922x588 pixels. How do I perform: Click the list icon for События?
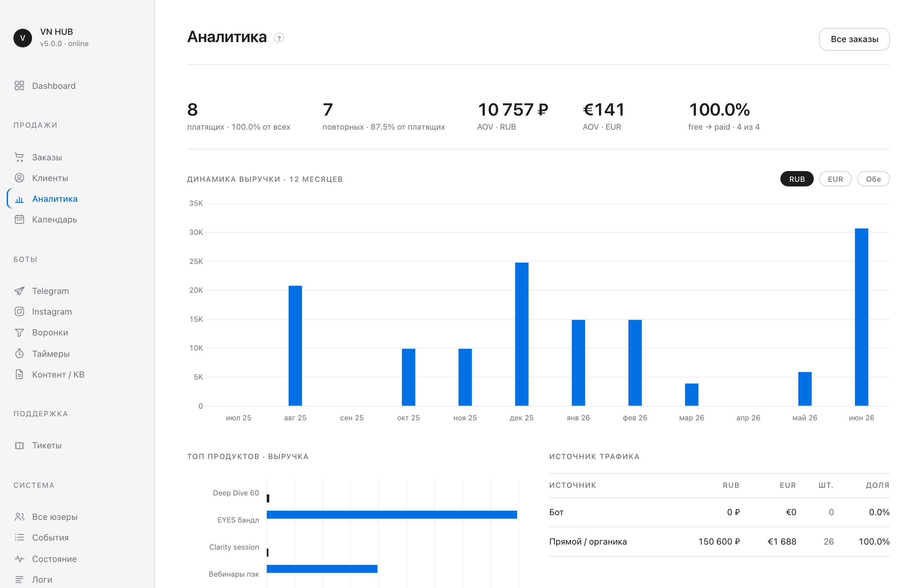(x=19, y=538)
